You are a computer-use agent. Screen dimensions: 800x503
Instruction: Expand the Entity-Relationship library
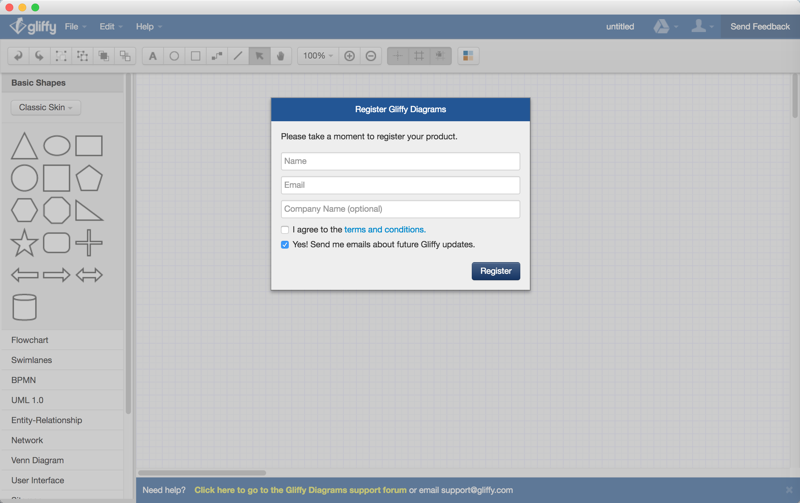pos(62,420)
